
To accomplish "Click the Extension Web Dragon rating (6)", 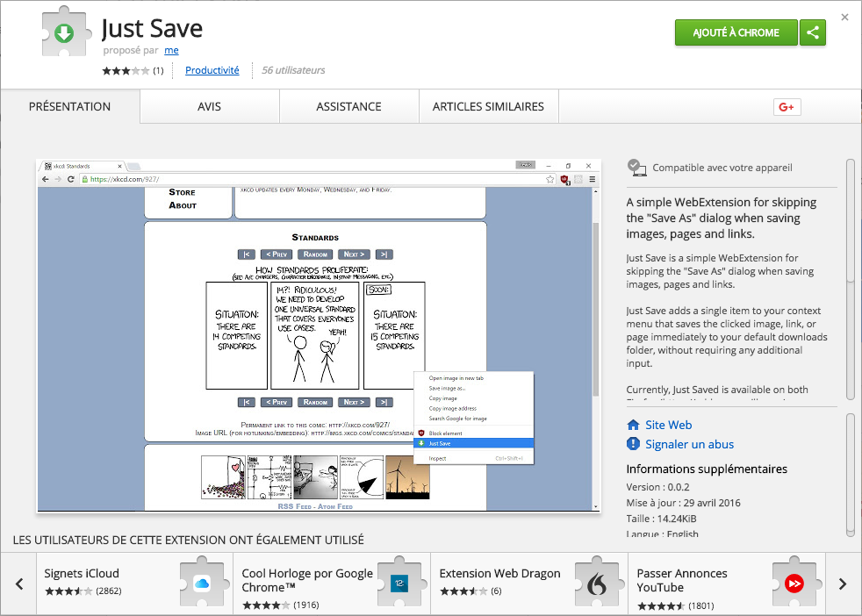I will pyautogui.click(x=497, y=591).
